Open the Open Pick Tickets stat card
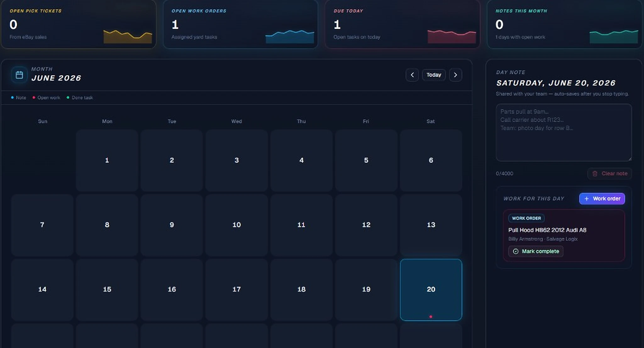Image resolution: width=644 pixels, height=348 pixels. pyautogui.click(x=78, y=24)
